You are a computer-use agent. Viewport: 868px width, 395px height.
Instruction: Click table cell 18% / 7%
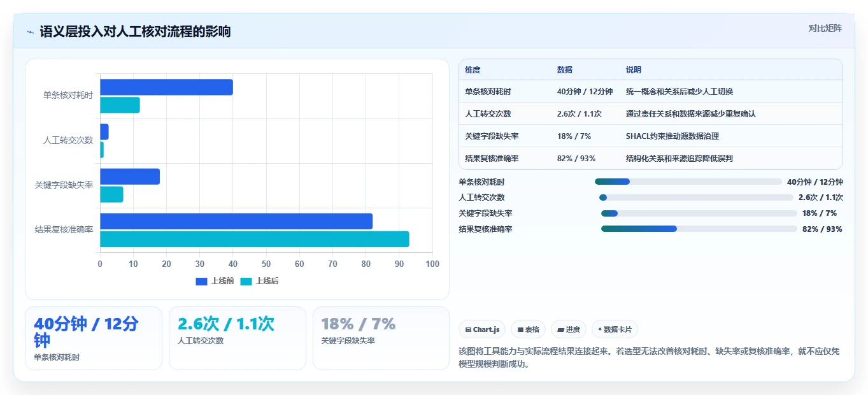[574, 136]
